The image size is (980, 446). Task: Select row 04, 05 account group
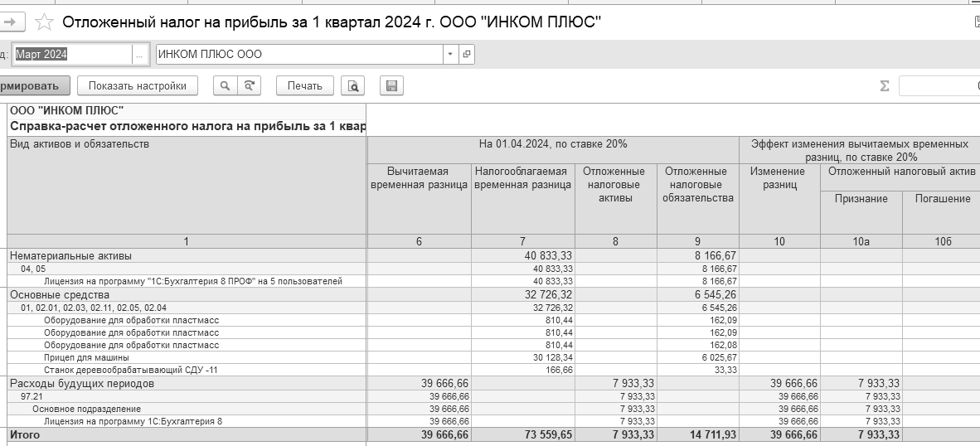pyautogui.click(x=187, y=269)
